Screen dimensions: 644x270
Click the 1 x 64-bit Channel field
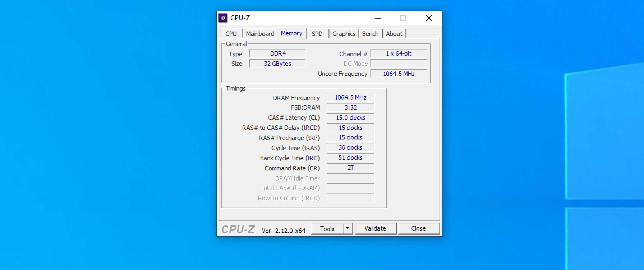[x=399, y=54]
